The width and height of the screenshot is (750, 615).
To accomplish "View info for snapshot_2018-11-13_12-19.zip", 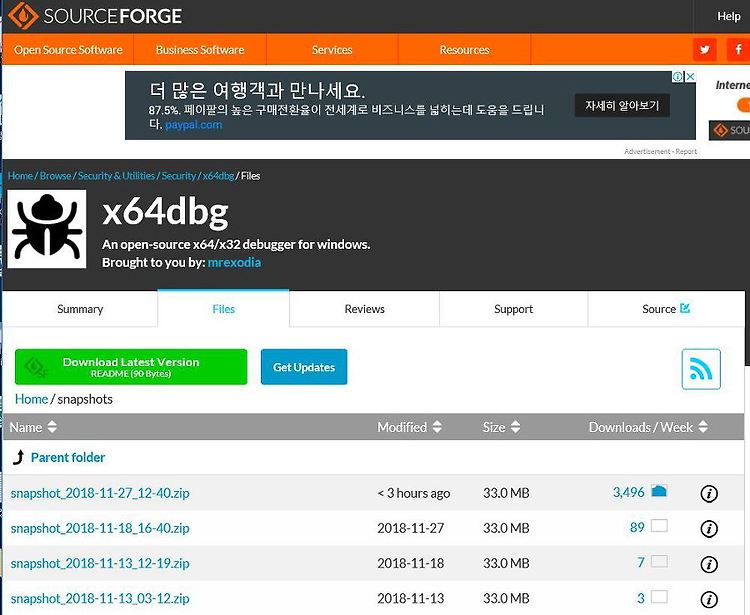I will (709, 564).
